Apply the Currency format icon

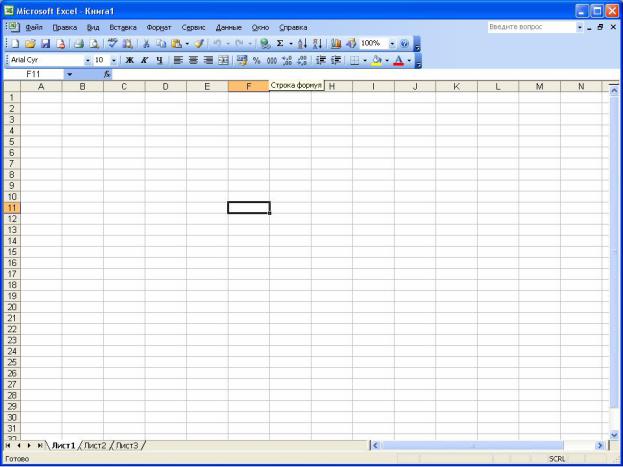pos(242,60)
